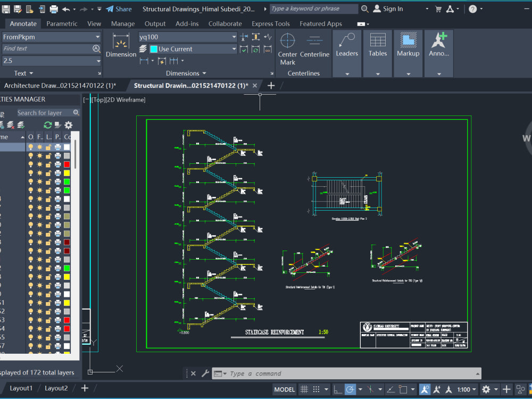Screen dimensions: 532x399
Task: Open layer settings gear icon
Action: tap(69, 125)
